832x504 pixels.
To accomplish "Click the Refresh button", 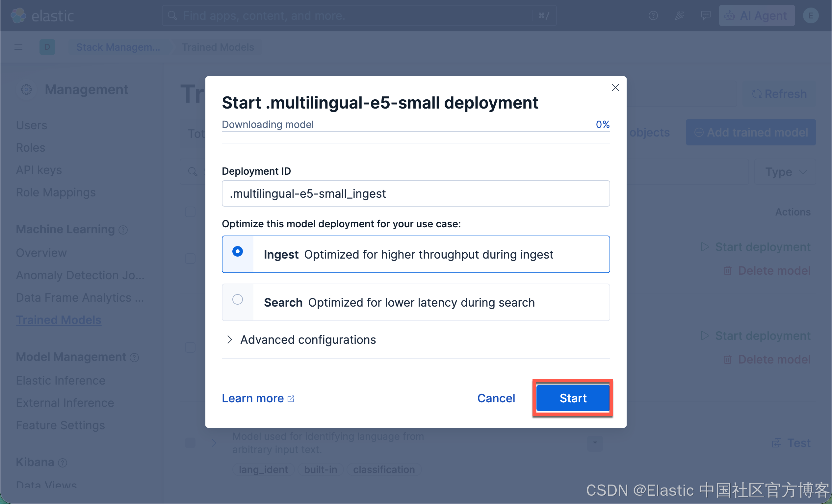I will point(780,94).
